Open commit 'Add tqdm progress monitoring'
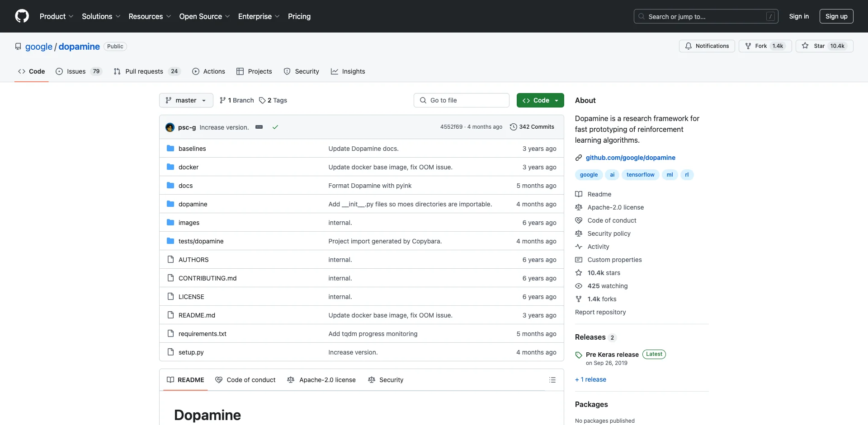Image resolution: width=868 pixels, height=425 pixels. (373, 334)
